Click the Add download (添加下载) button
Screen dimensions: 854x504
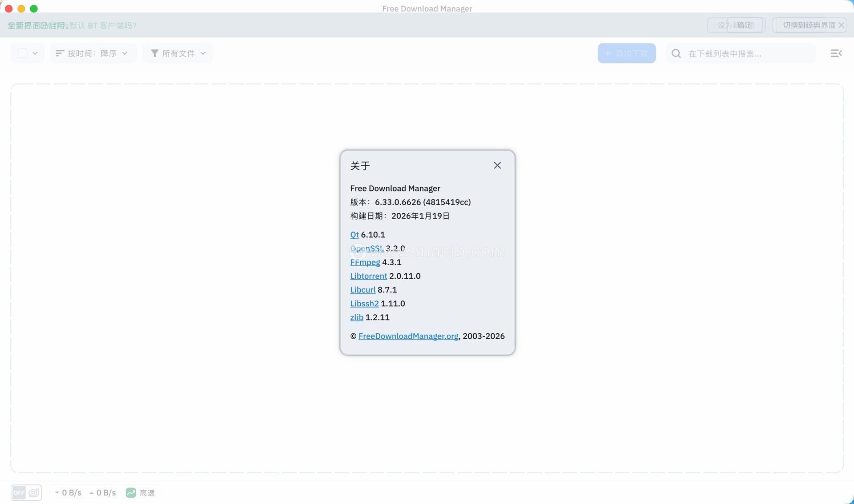[626, 53]
